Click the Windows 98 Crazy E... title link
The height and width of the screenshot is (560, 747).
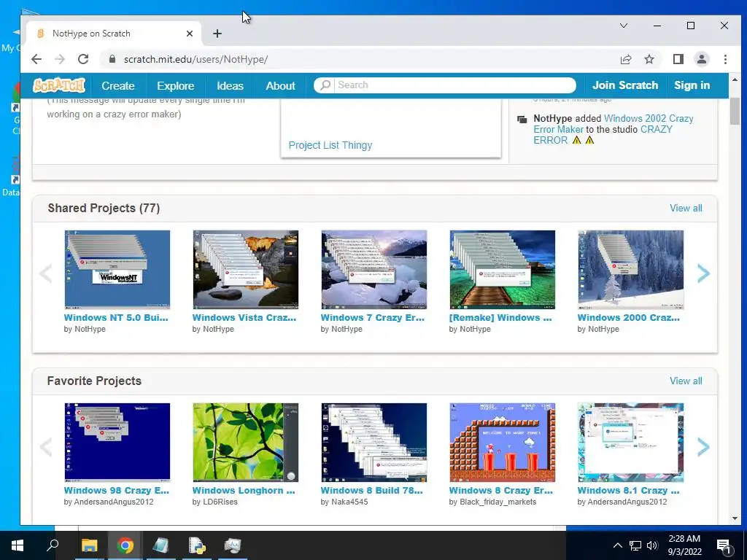[116, 491]
